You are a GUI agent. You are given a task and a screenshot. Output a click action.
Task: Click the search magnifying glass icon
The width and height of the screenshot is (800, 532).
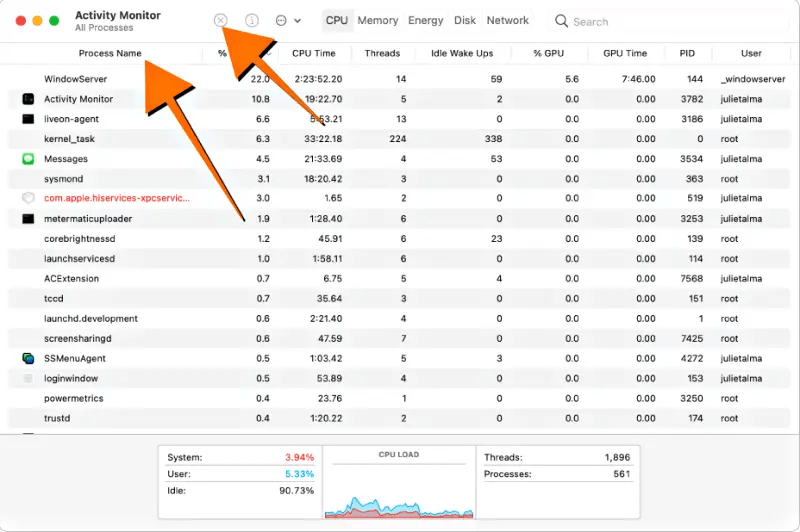tap(561, 21)
